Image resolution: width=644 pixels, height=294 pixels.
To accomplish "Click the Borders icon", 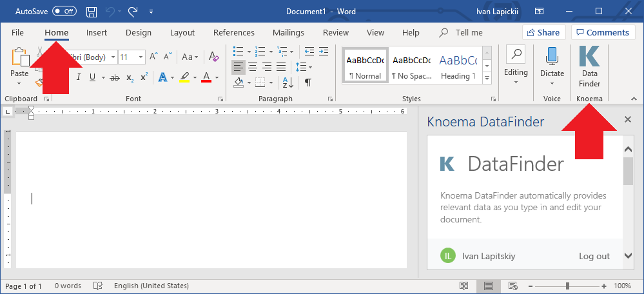I will point(260,83).
